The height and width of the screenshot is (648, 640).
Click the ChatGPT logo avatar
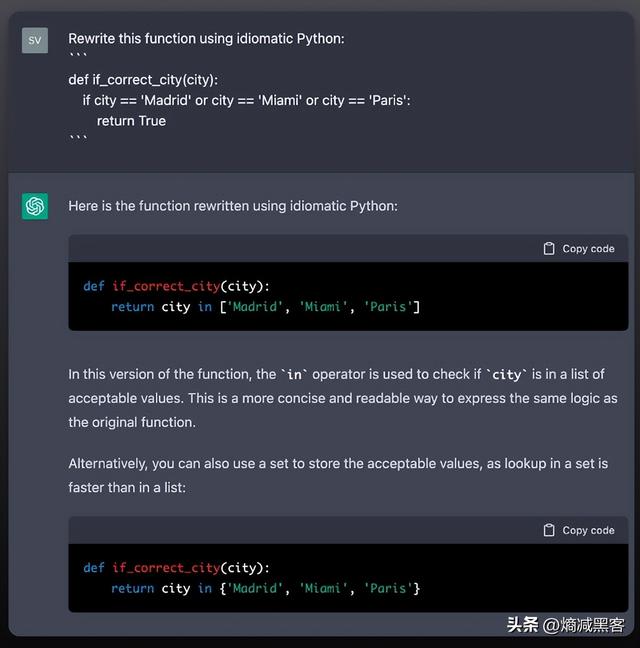coord(35,206)
